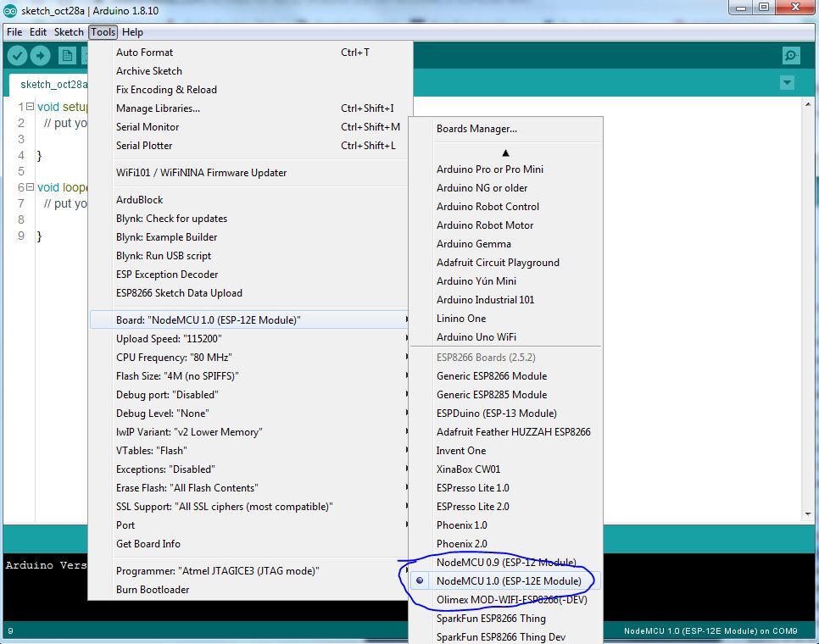Select Arduino Pro or Pro Mini board

click(505, 169)
